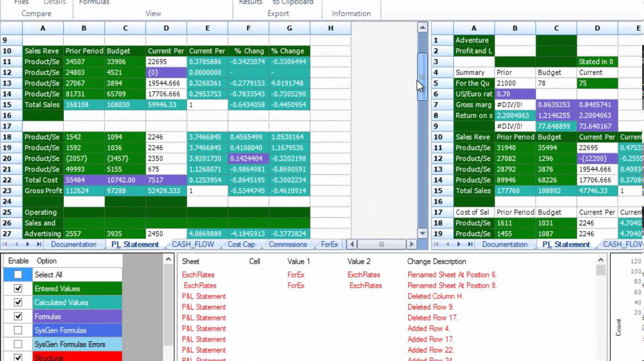Screen dimensions: 644x361
Task: Click previous sheet arrow in left workbook pane
Action: [17, 244]
